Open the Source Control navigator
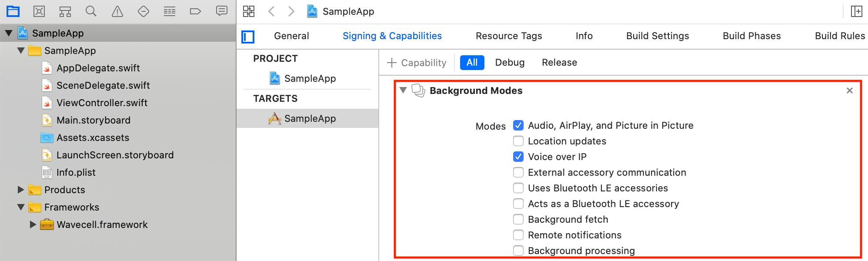The width and height of the screenshot is (868, 261). [x=39, y=11]
